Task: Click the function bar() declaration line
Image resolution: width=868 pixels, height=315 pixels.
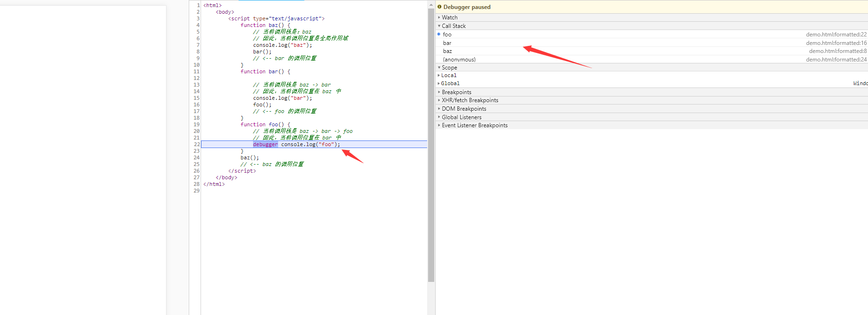Action: coord(265,71)
